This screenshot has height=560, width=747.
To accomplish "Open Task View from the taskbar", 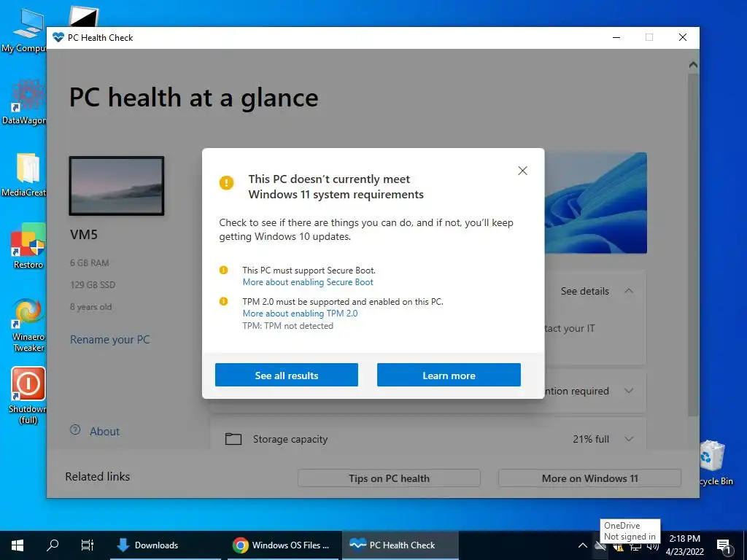I will pos(88,545).
